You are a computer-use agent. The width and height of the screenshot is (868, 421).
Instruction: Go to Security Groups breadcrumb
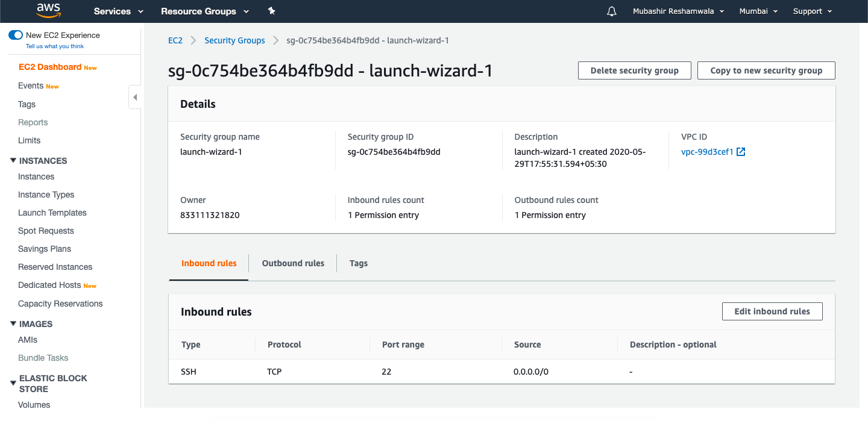point(234,40)
